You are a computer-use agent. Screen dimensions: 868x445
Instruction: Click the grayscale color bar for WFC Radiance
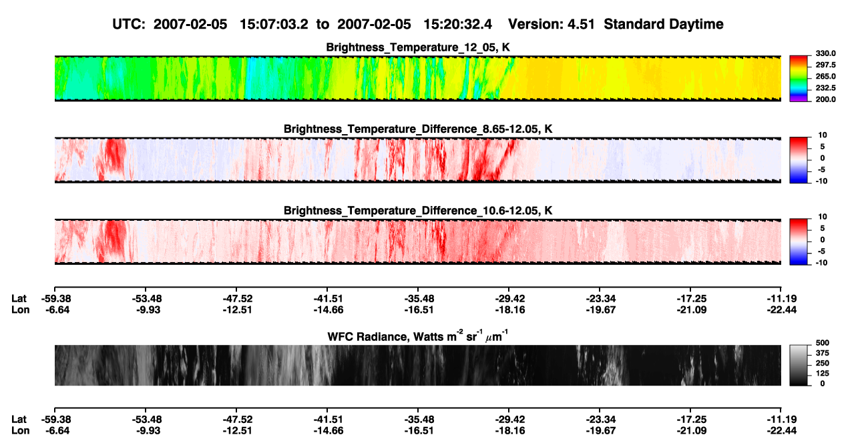(x=799, y=365)
